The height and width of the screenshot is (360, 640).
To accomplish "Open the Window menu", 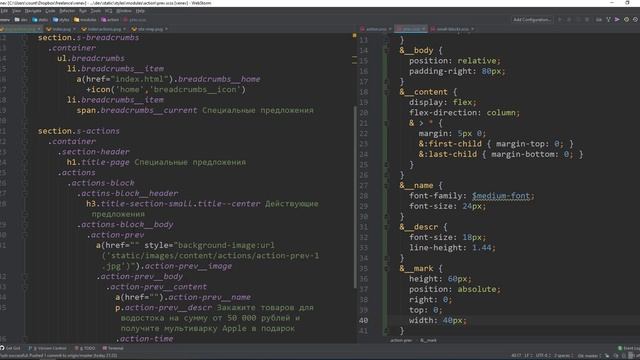I will click(x=124, y=11).
